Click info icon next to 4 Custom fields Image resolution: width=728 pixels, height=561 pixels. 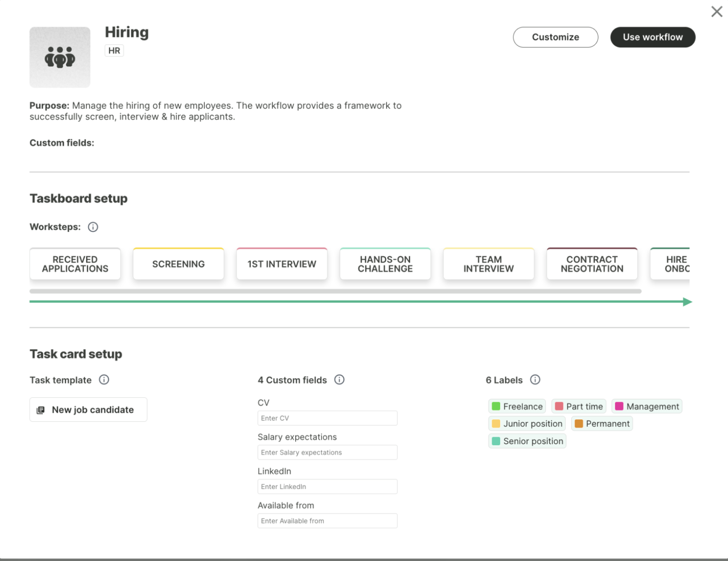pos(339,380)
